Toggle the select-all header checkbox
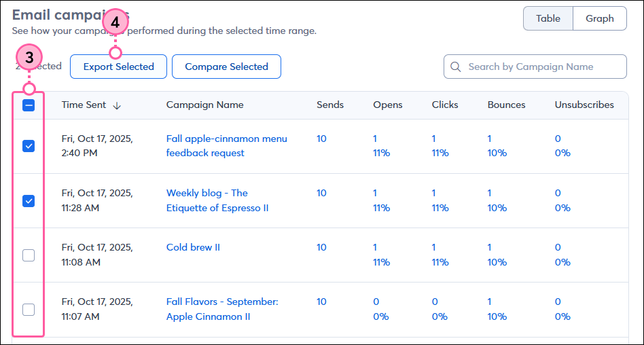This screenshot has height=345, width=644. tap(29, 105)
